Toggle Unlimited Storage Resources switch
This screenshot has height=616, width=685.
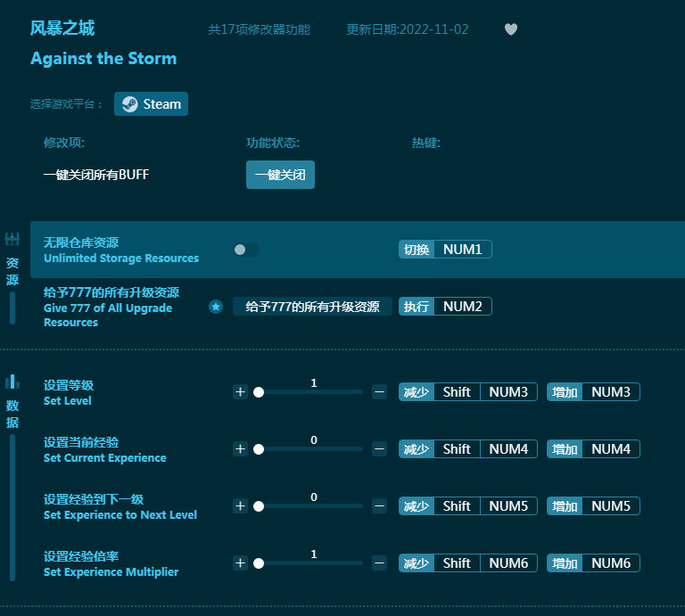coord(245,250)
